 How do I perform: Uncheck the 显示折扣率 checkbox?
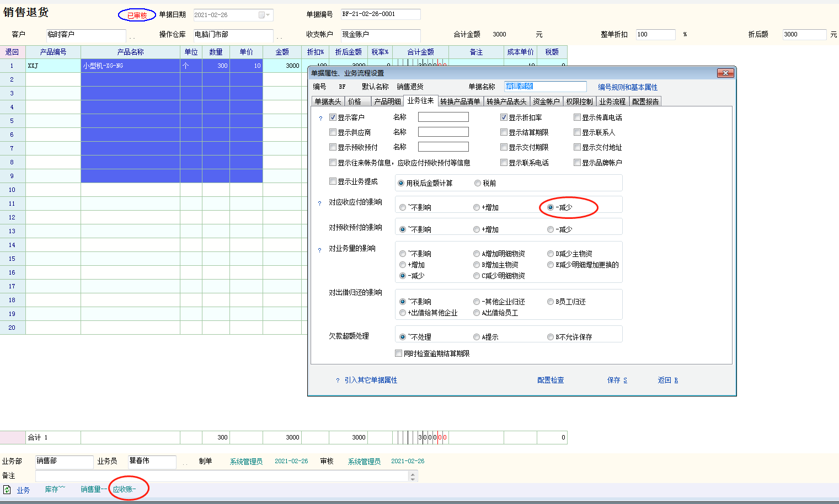(x=504, y=117)
